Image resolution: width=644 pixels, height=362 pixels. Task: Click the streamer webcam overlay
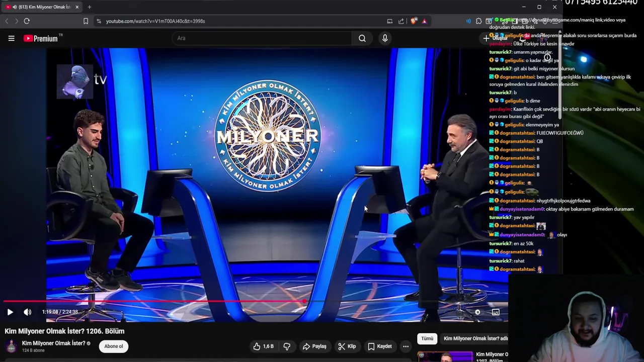(576, 319)
